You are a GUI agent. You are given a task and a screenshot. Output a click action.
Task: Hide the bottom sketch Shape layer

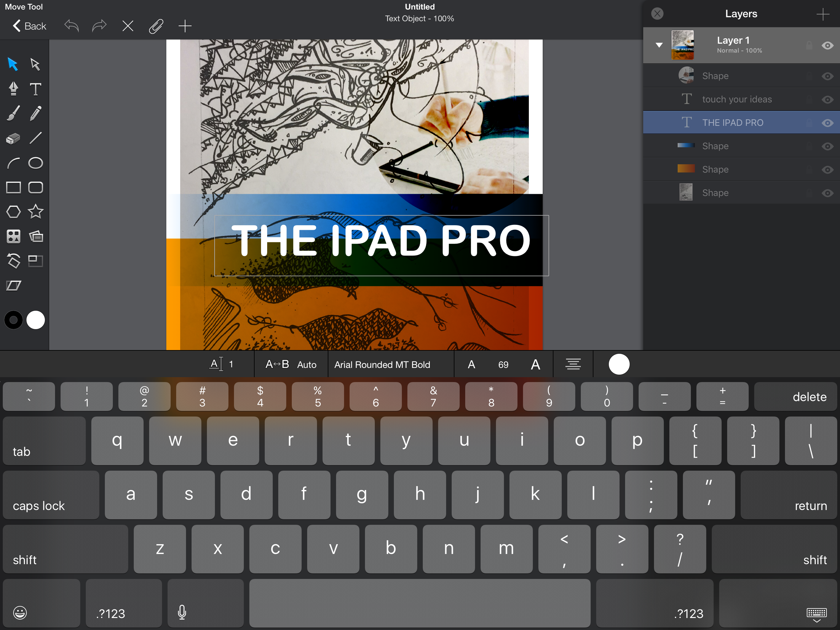(827, 193)
